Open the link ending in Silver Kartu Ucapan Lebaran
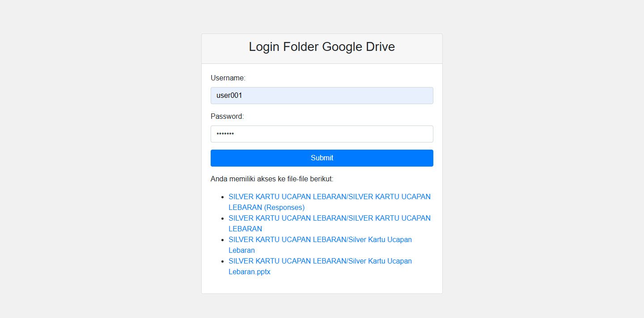The image size is (644, 318). click(x=320, y=245)
